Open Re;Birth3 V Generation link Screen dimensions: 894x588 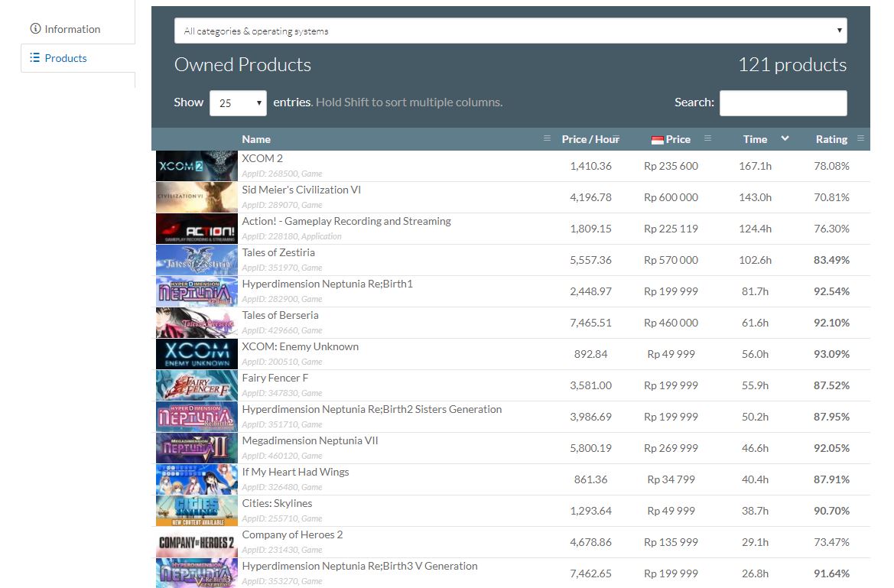(359, 567)
